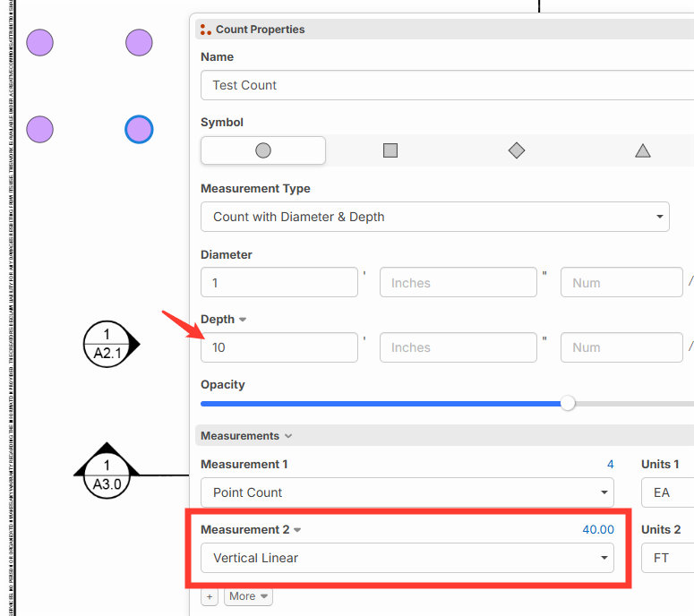Image resolution: width=694 pixels, height=616 pixels.
Task: Click the Depth feet input field
Action: pos(278,347)
